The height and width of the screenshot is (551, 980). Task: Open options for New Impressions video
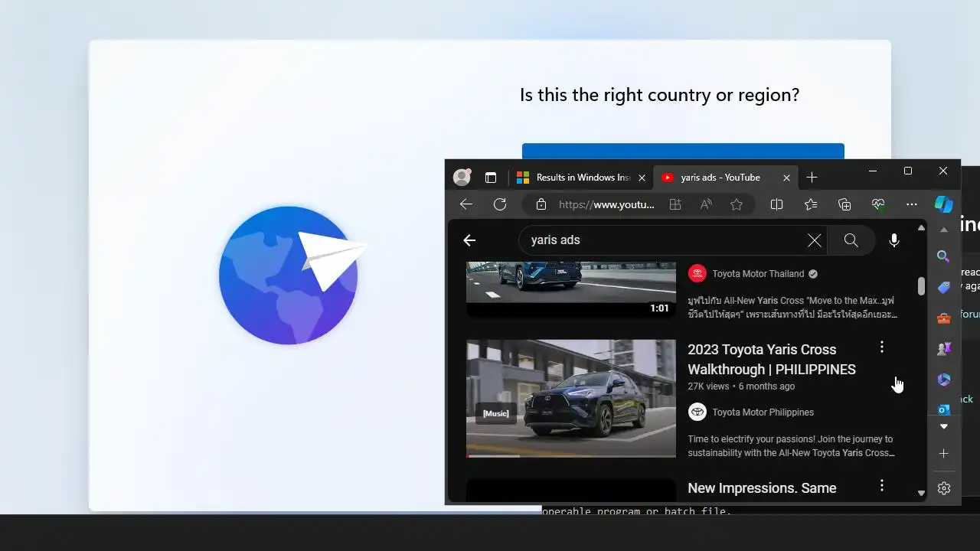(882, 485)
